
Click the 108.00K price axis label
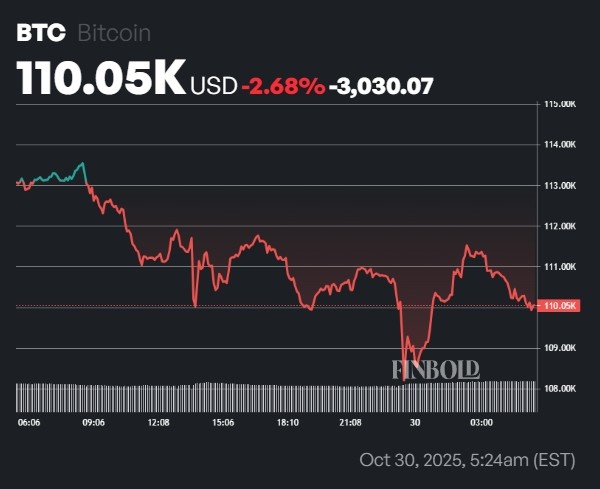click(x=560, y=388)
